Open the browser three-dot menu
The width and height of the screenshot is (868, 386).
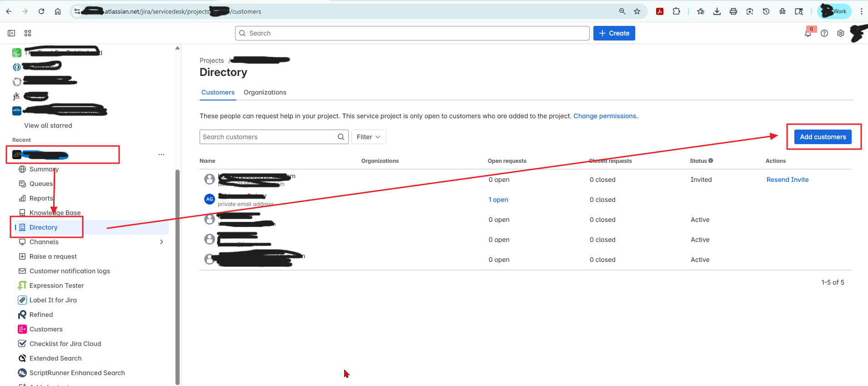click(861, 11)
